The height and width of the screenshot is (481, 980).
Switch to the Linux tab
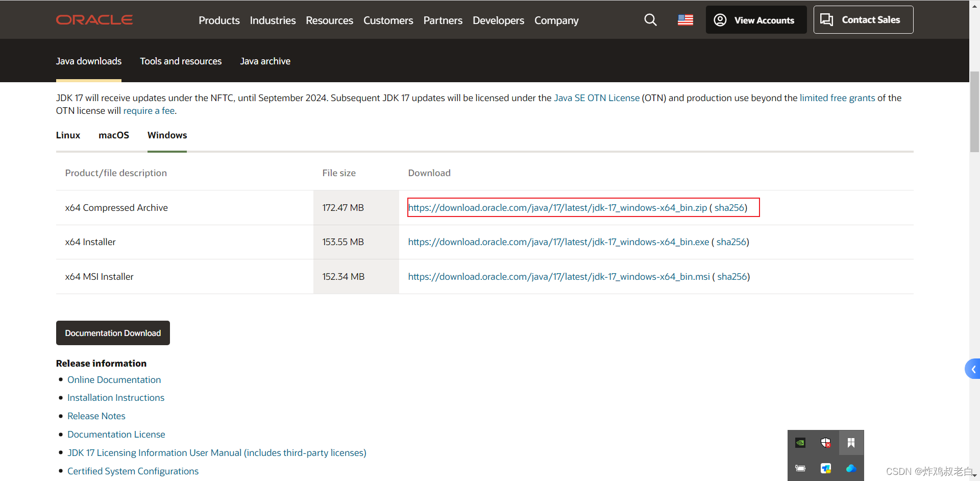tap(68, 135)
